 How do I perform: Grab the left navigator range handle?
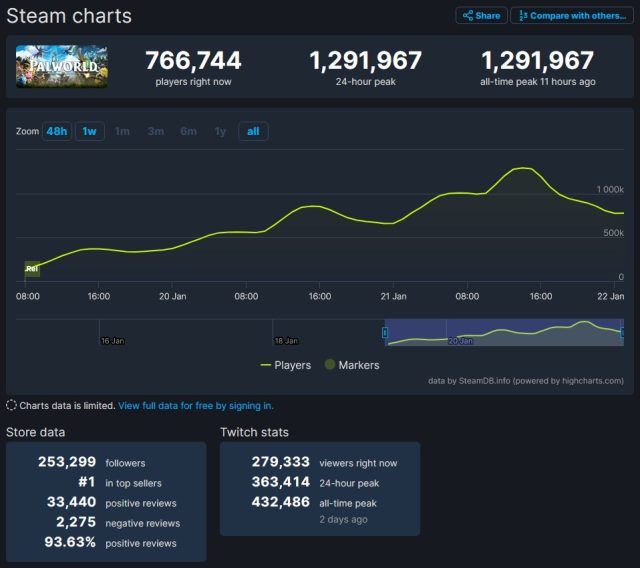[384, 333]
